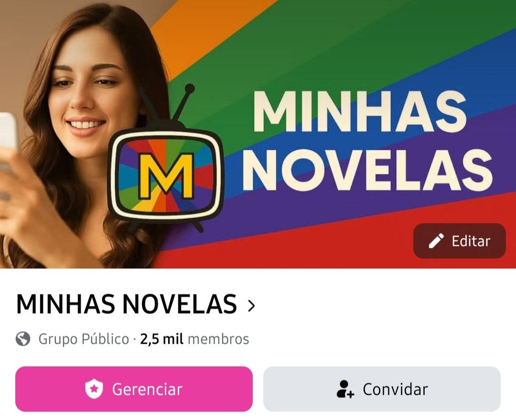Click the large MINHAS text on the cover
Image resolution: width=516 pixels, height=420 pixels.
(x=359, y=112)
